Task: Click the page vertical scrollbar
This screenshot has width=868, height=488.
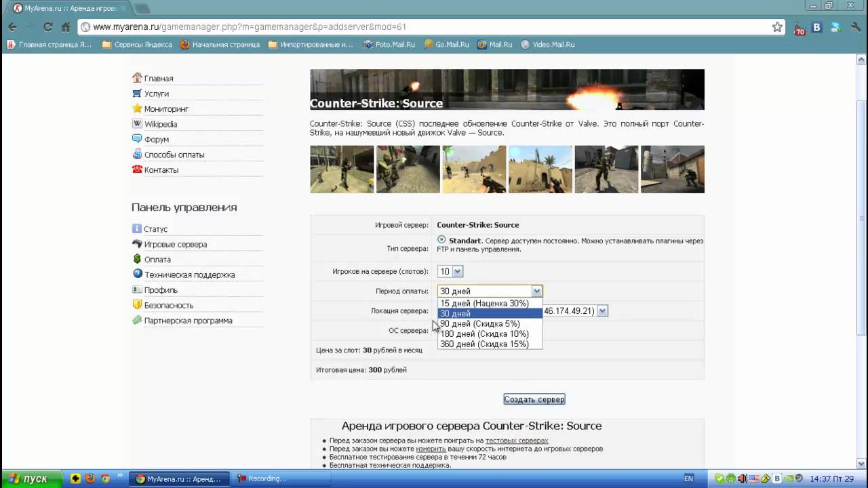Action: pyautogui.click(x=862, y=261)
